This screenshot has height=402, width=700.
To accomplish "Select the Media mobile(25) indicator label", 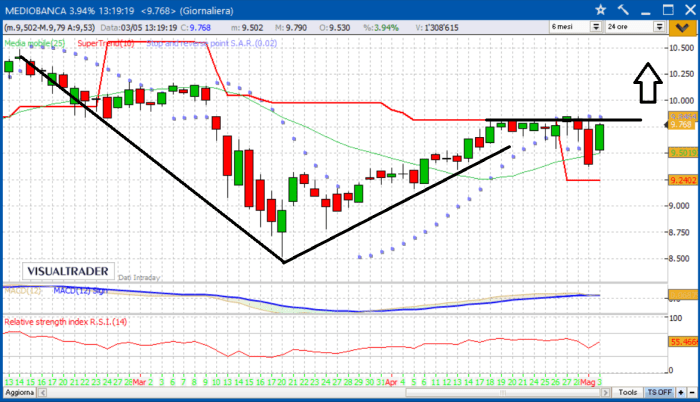I will click(x=35, y=43).
